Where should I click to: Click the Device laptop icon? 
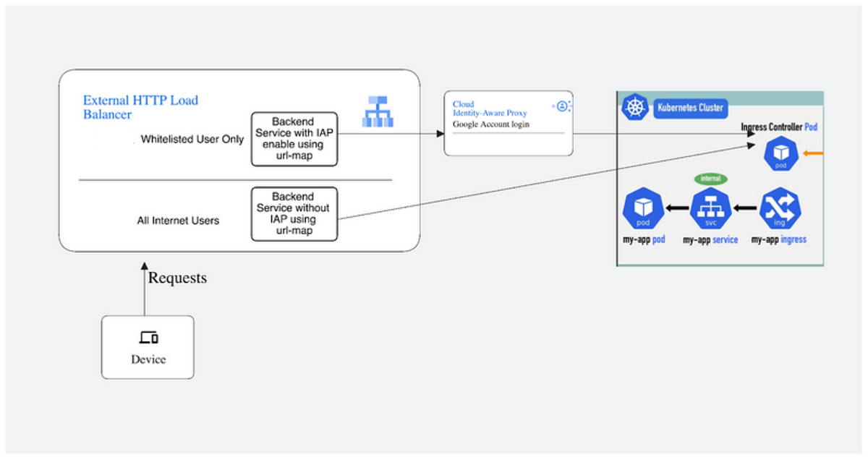pos(148,338)
